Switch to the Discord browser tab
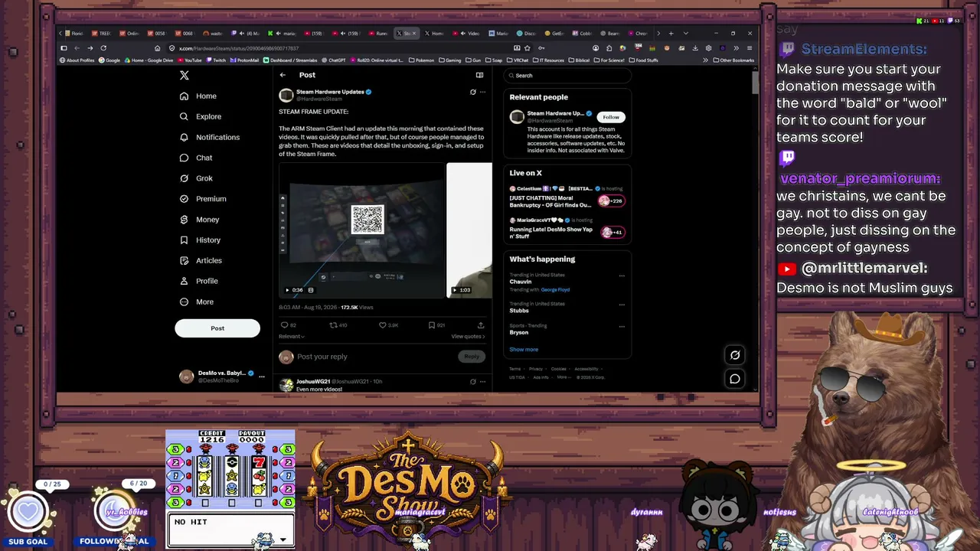Screen dimensions: 980x551 pos(526,34)
